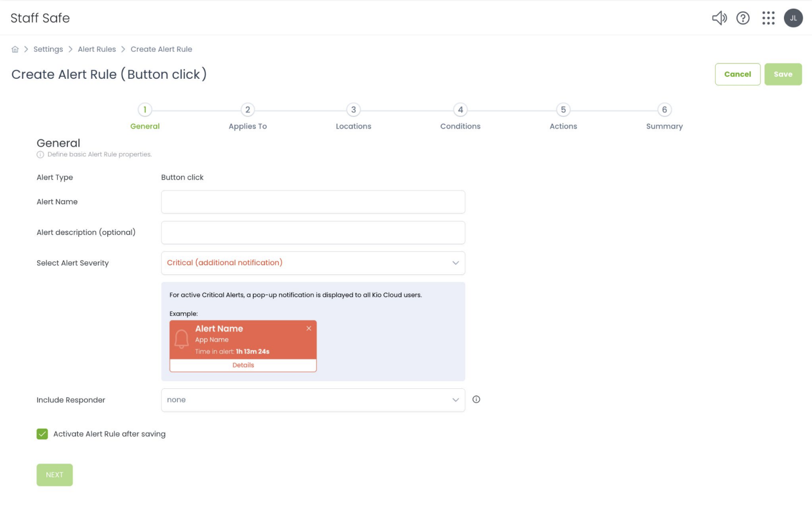
Task: Click the speaker sound icon
Action: click(x=719, y=18)
